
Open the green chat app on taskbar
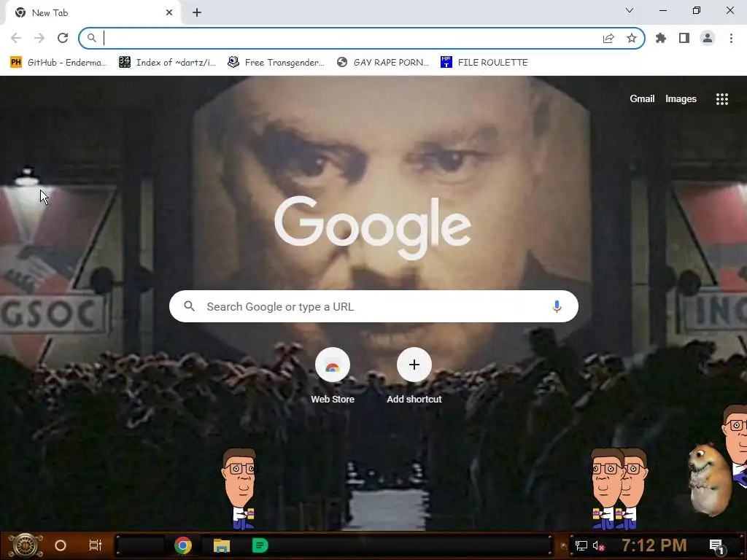point(260,545)
